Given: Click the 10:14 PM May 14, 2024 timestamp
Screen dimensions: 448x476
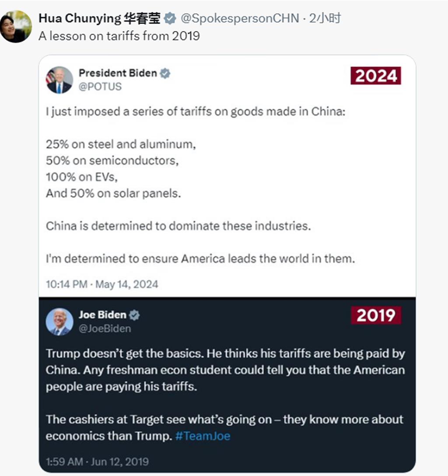Looking at the screenshot, I should click(x=102, y=284).
